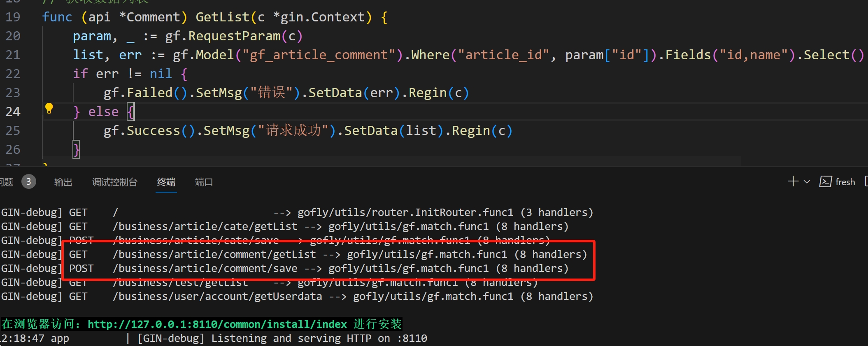Click the 'fresh' terminal name label
This screenshot has width=868, height=346.
pyautogui.click(x=845, y=182)
